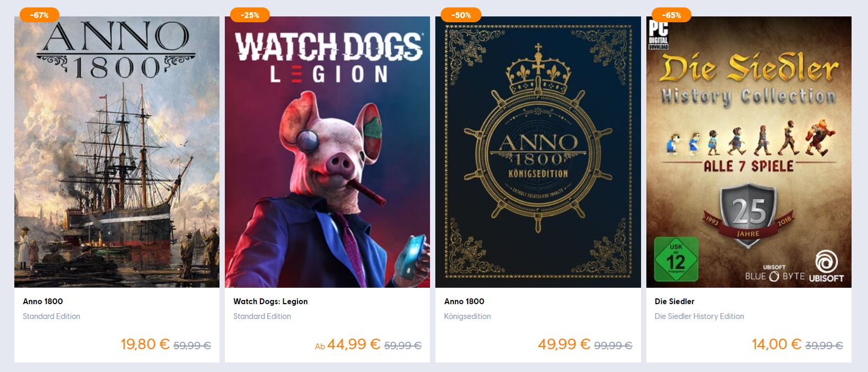The height and width of the screenshot is (372, 868).
Task: Open the Anno 1800 title link, Standard Edition
Action: [x=43, y=302]
